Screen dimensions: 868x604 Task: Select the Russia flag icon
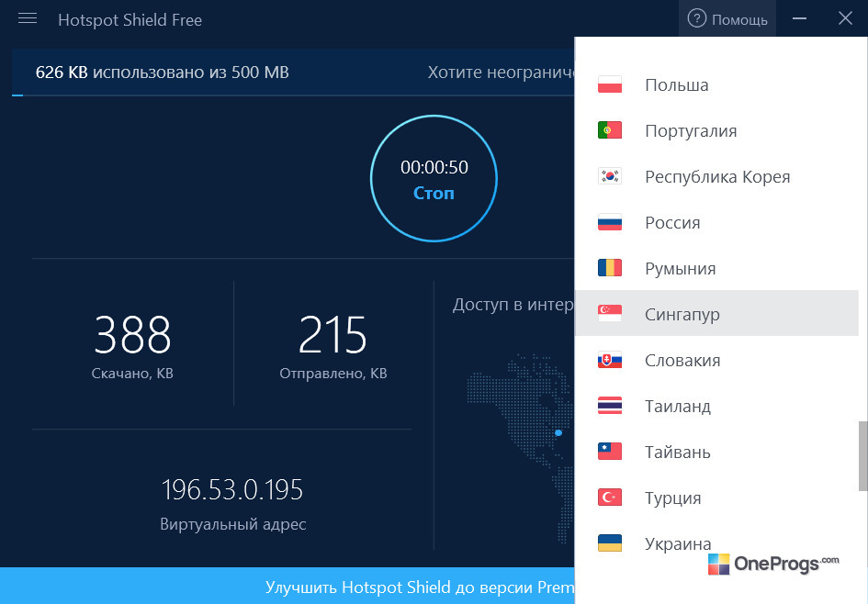[x=610, y=222]
